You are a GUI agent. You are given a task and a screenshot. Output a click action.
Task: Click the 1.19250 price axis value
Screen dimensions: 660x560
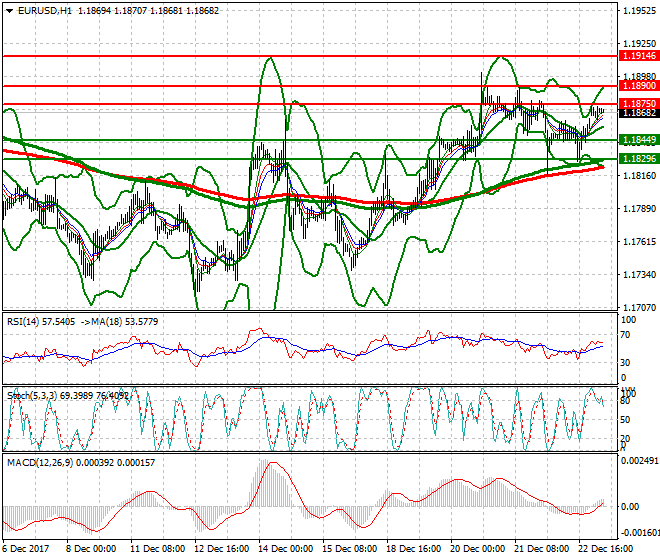pyautogui.click(x=639, y=44)
